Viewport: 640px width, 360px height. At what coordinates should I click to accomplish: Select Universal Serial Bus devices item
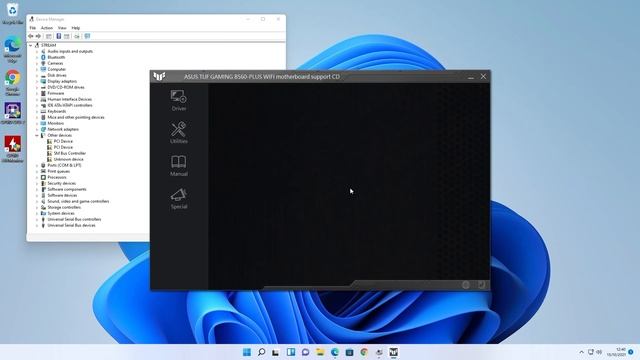point(71,225)
